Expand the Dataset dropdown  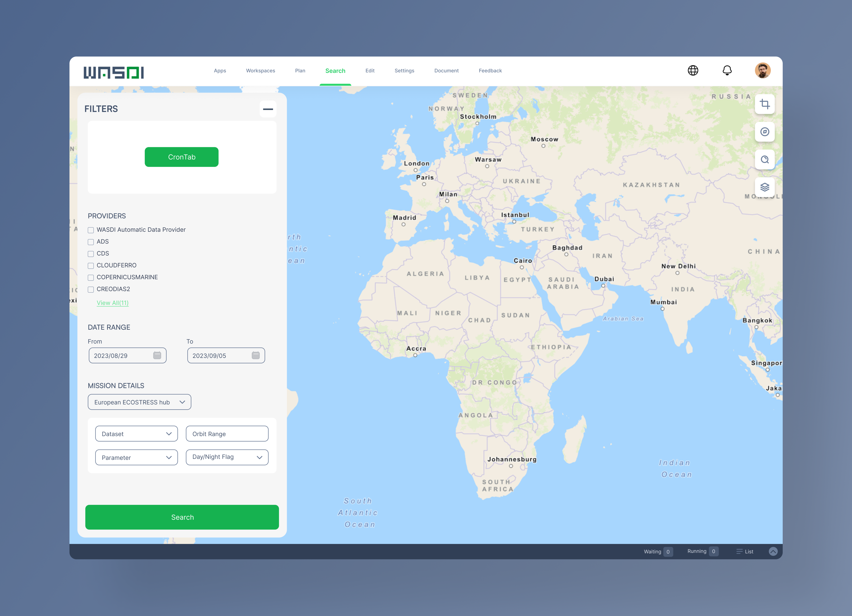click(x=136, y=434)
